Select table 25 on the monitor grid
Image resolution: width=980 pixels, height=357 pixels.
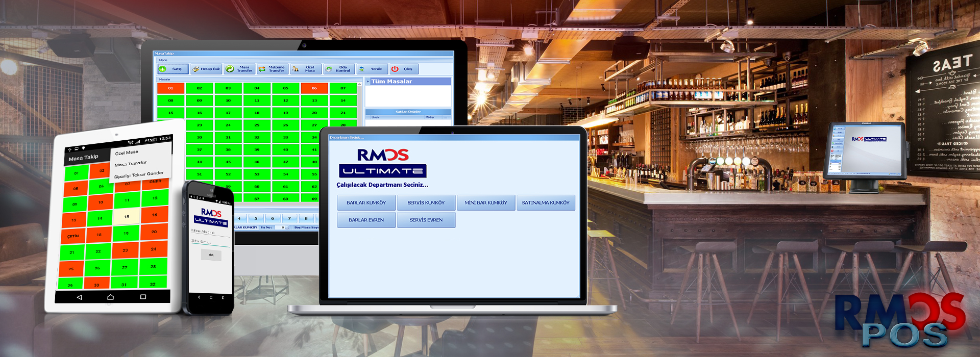(257, 125)
